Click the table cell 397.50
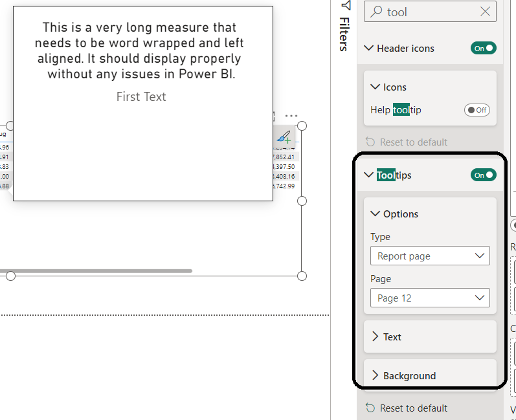516x420 pixels. (x=284, y=167)
